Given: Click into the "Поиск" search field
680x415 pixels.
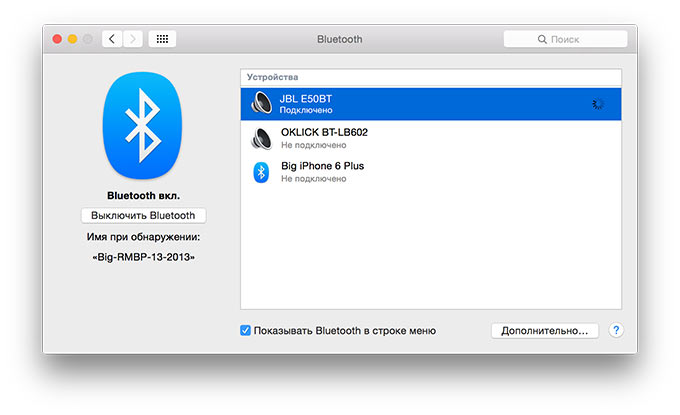Looking at the screenshot, I should click(566, 39).
